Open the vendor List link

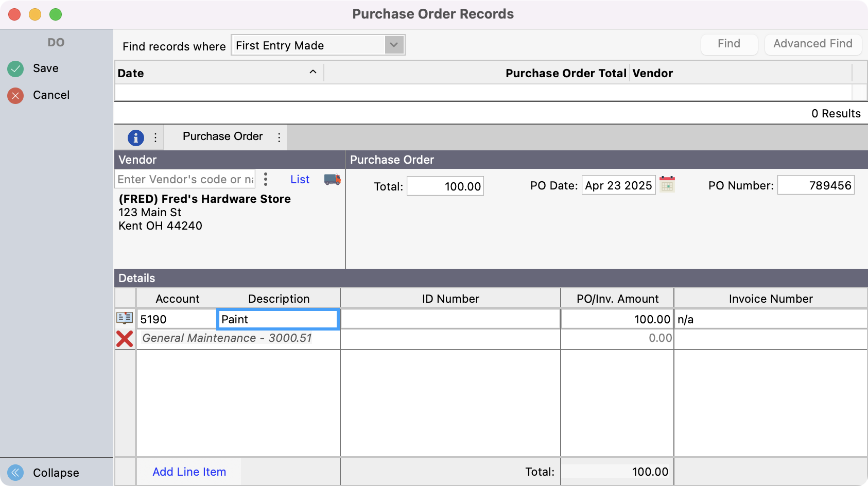[x=300, y=179]
